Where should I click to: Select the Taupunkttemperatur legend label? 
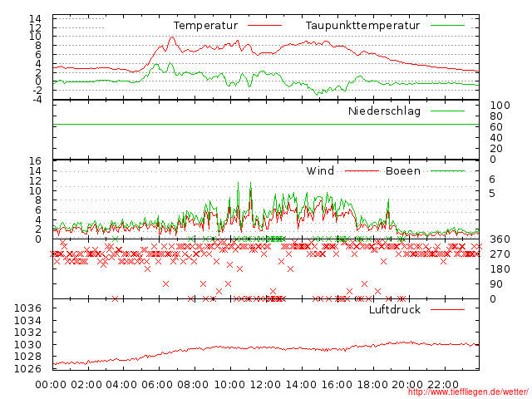[x=362, y=26]
